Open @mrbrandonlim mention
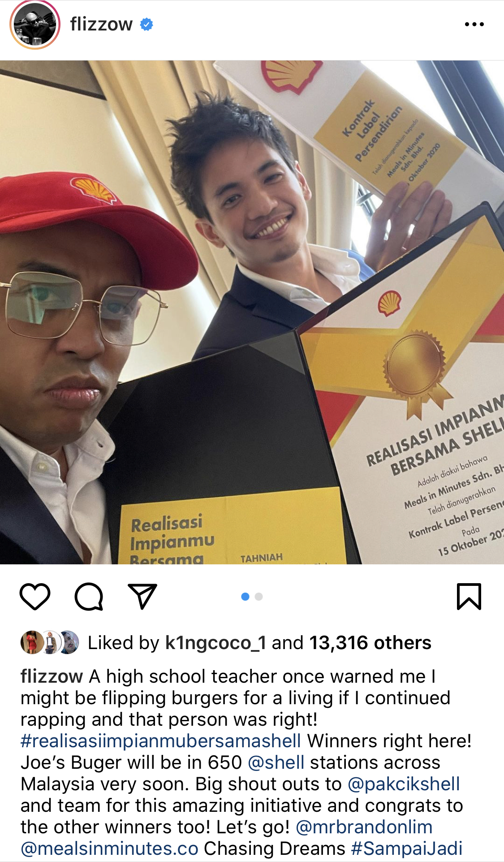 (364, 827)
